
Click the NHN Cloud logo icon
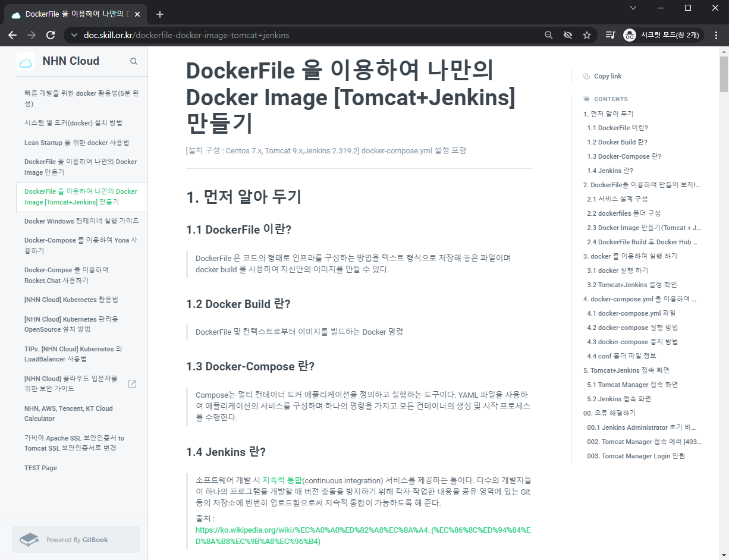(26, 61)
